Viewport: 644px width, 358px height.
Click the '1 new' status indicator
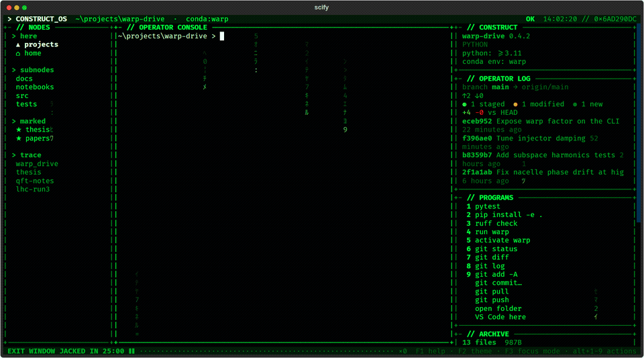[588, 104]
